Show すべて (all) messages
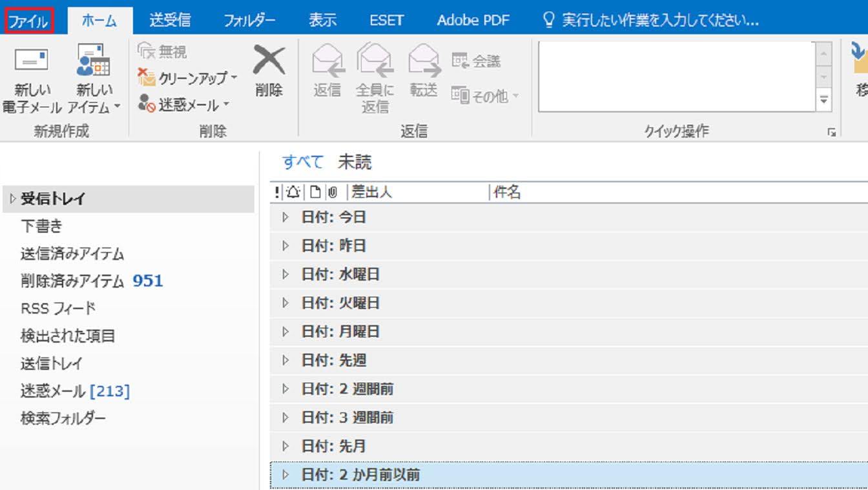 [302, 162]
